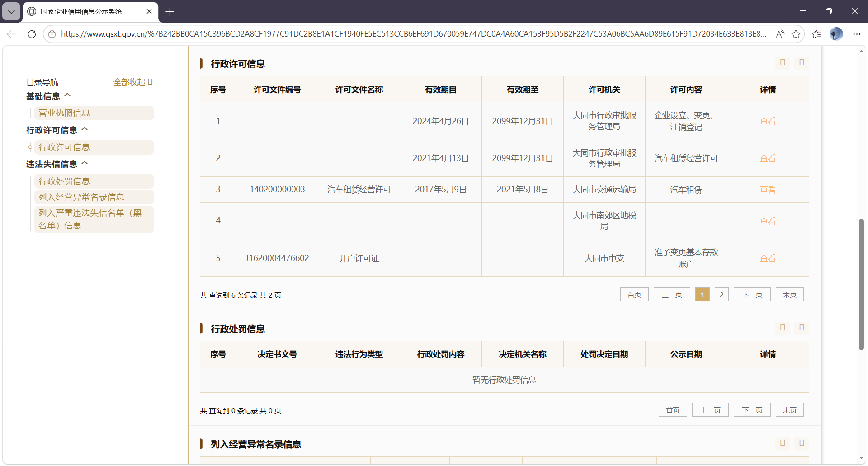
Task: Minimize the browser window
Action: click(802, 11)
